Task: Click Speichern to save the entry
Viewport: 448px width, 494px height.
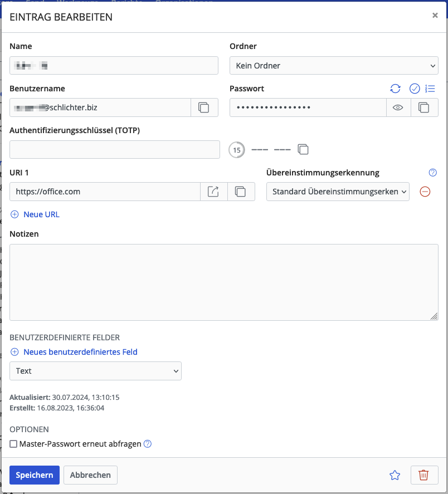Action: [35, 475]
